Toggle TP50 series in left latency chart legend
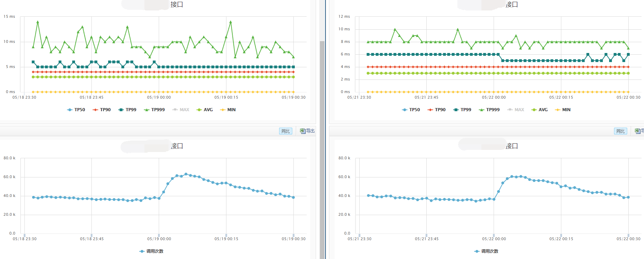644x259 pixels. pos(76,110)
